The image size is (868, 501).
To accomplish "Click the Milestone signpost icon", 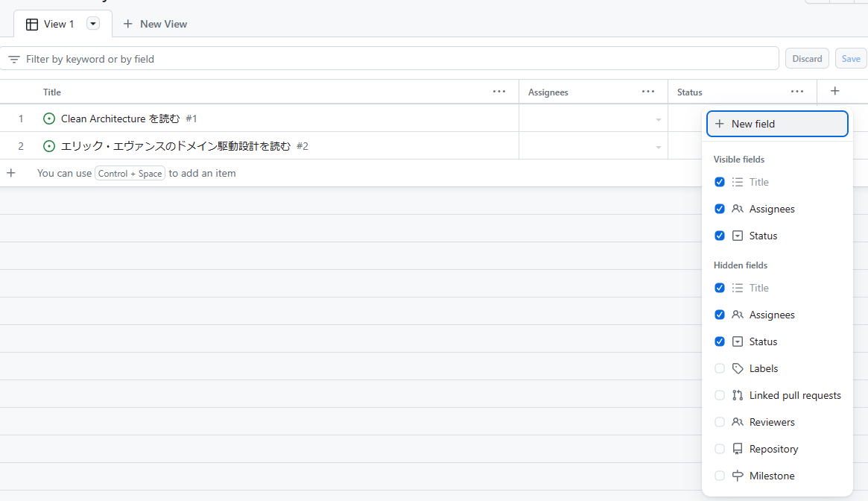I will pyautogui.click(x=738, y=476).
